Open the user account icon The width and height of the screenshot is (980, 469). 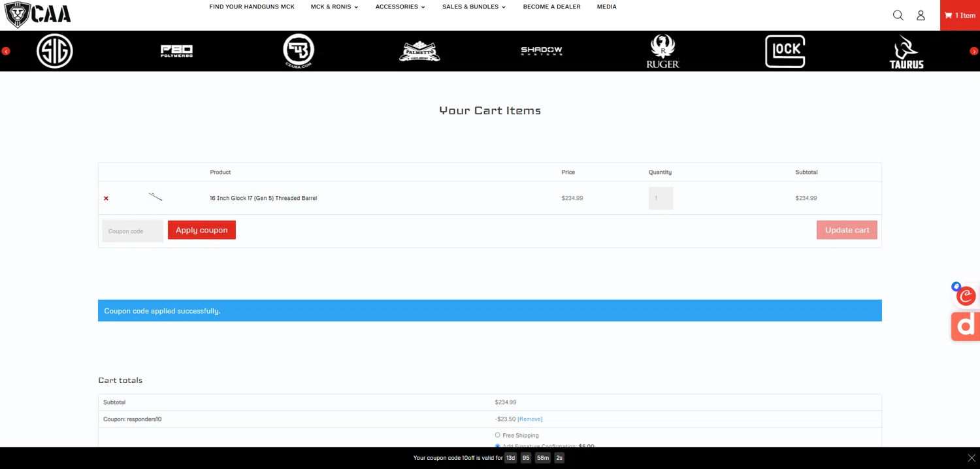[921, 15]
